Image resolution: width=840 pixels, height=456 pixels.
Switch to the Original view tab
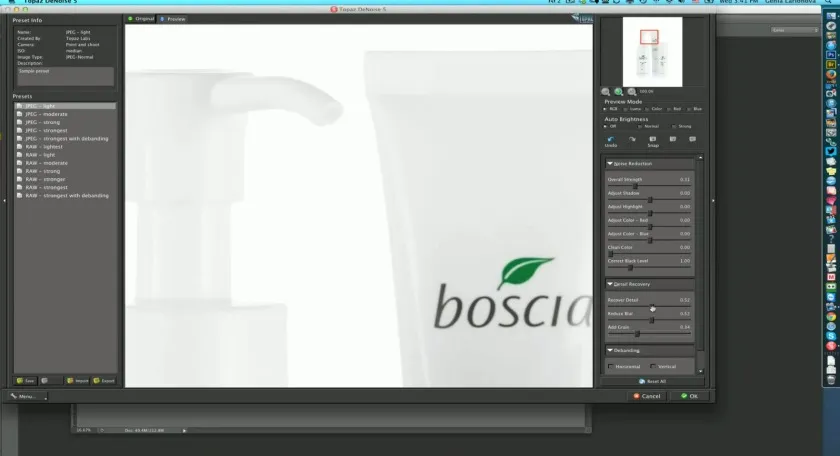tap(141, 19)
